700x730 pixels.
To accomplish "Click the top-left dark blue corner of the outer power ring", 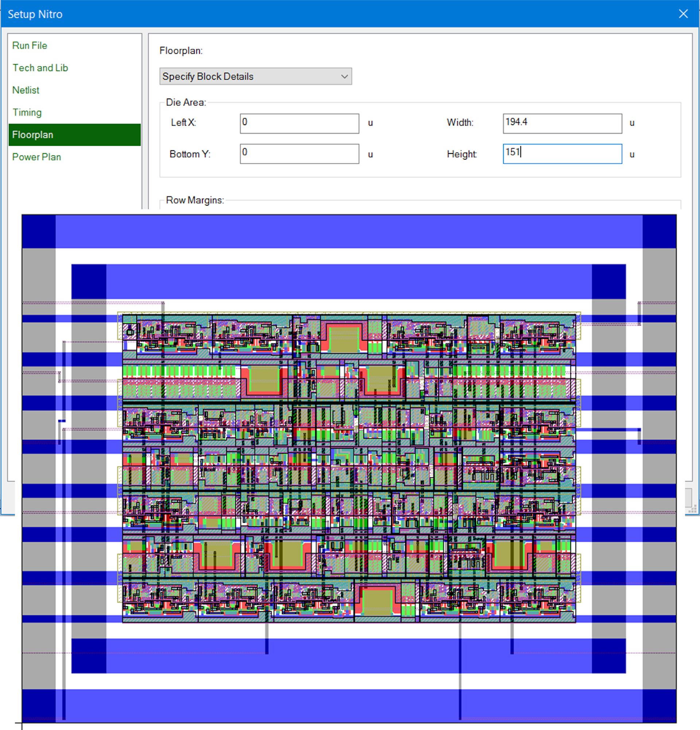I will [x=39, y=231].
